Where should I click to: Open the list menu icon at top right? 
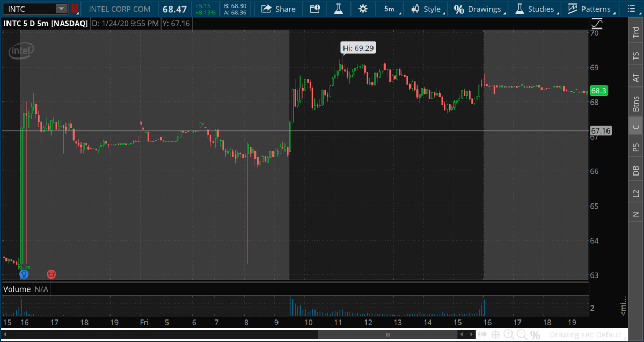coord(632,9)
